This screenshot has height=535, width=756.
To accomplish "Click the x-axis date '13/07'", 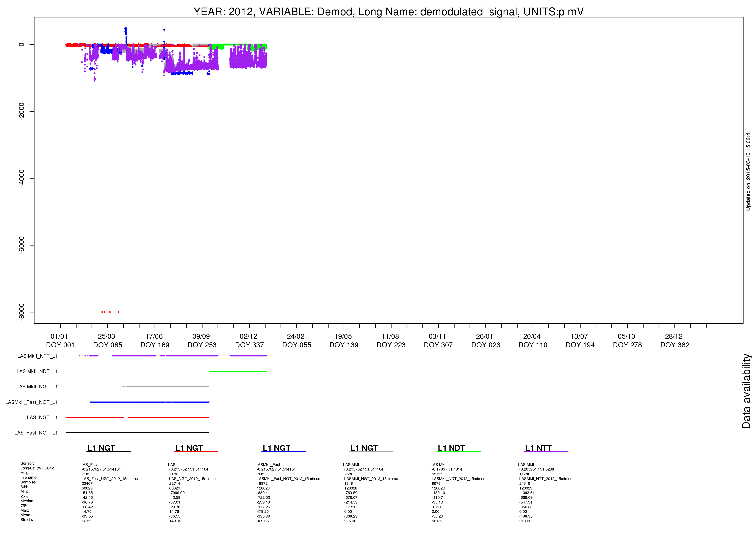I will click(579, 336).
